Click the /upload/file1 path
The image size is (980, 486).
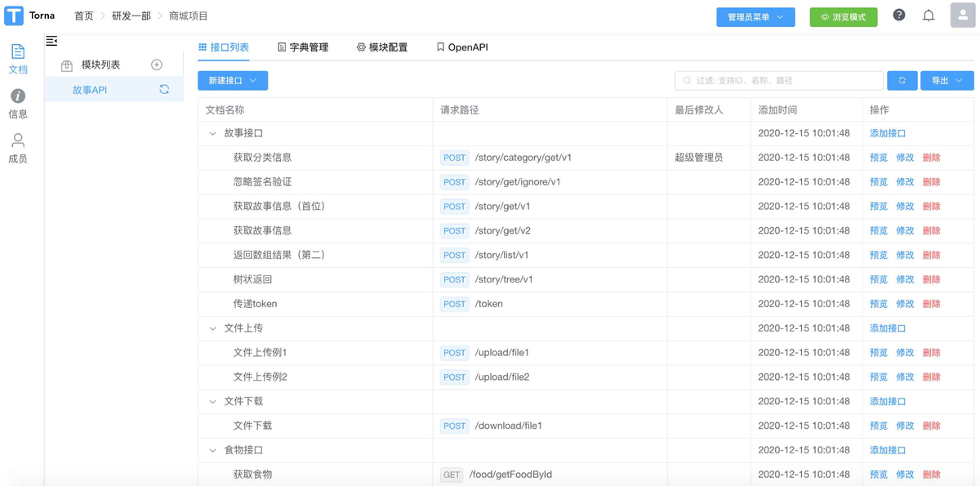tap(502, 353)
